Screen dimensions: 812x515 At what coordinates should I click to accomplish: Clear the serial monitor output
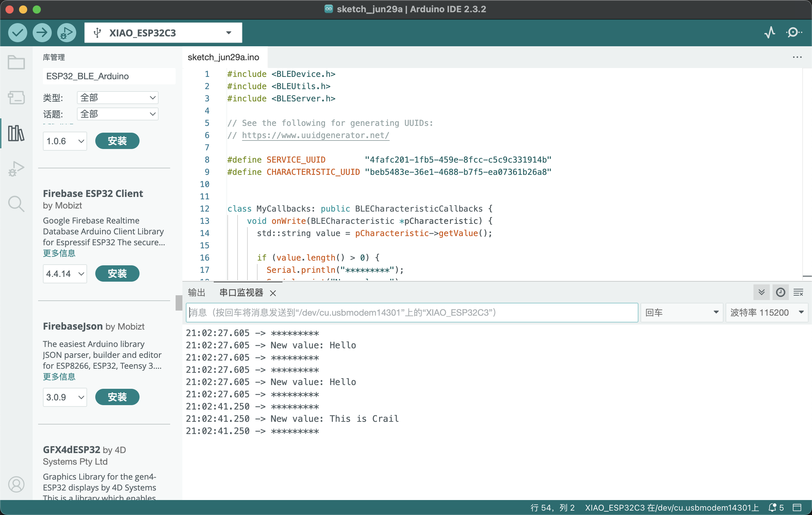[798, 292]
